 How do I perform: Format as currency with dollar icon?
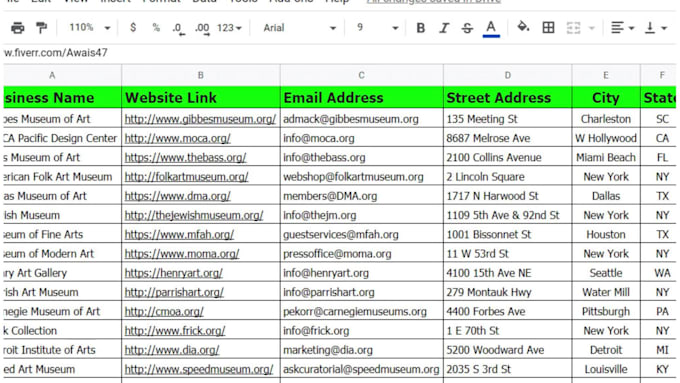(133, 28)
